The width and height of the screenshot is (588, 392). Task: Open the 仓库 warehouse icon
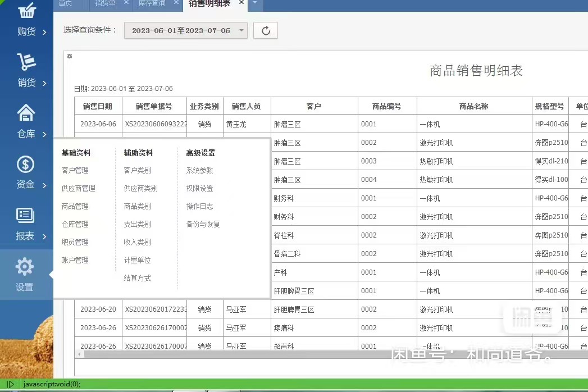tap(26, 113)
